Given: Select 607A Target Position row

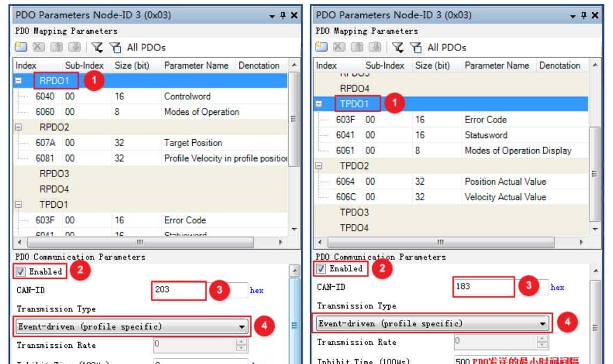Looking at the screenshot, I should click(x=151, y=143).
